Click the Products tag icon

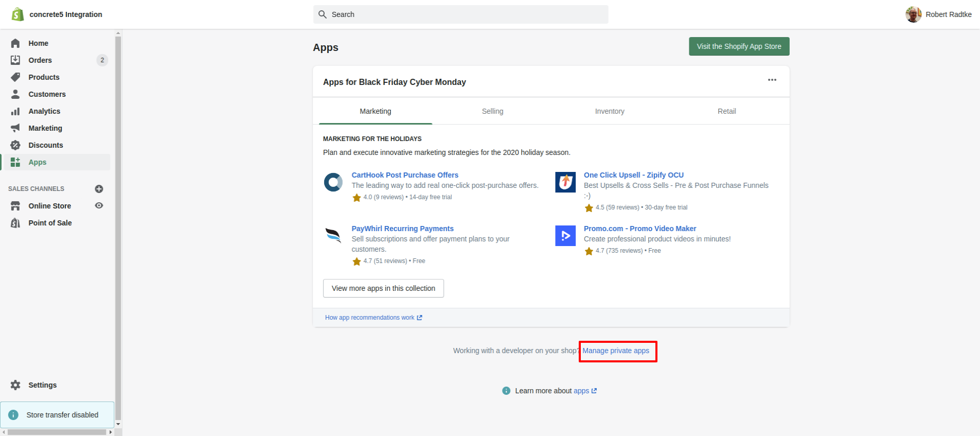click(x=15, y=77)
